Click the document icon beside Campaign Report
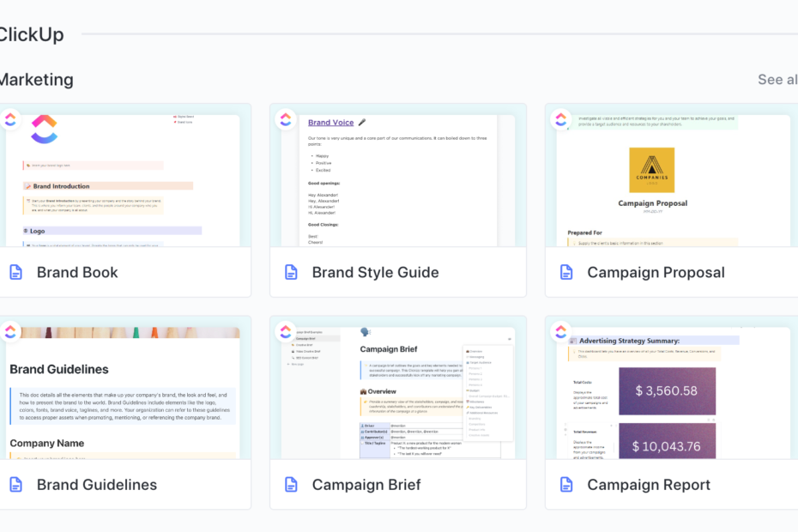Image resolution: width=798 pixels, height=532 pixels. tap(566, 485)
